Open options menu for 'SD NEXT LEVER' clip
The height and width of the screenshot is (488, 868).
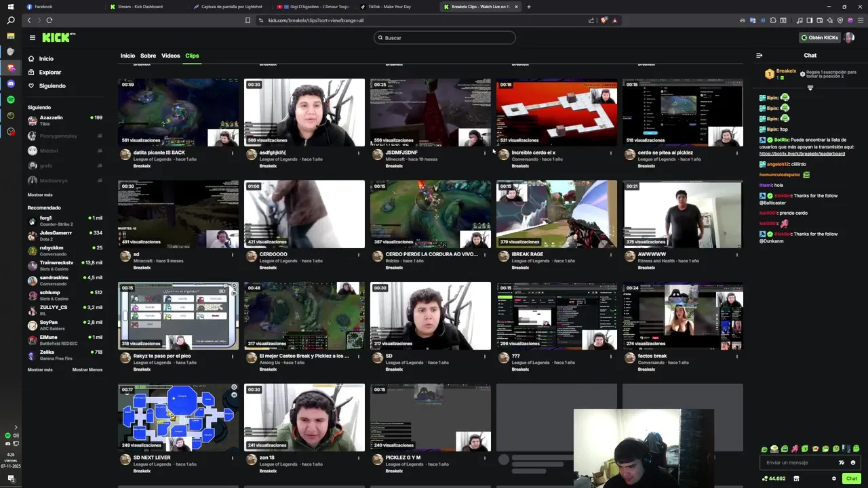(x=233, y=457)
